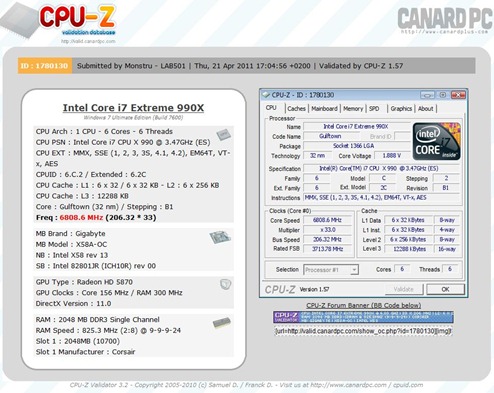The height and width of the screenshot is (393, 494).
Task: Click the Threads count field
Action: [450, 269]
